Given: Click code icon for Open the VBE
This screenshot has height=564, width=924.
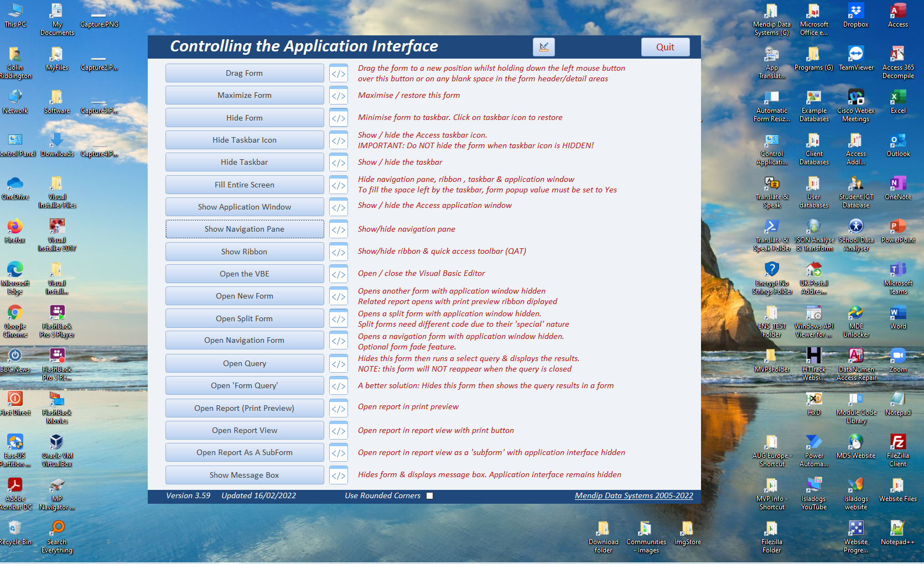Looking at the screenshot, I should click(338, 274).
